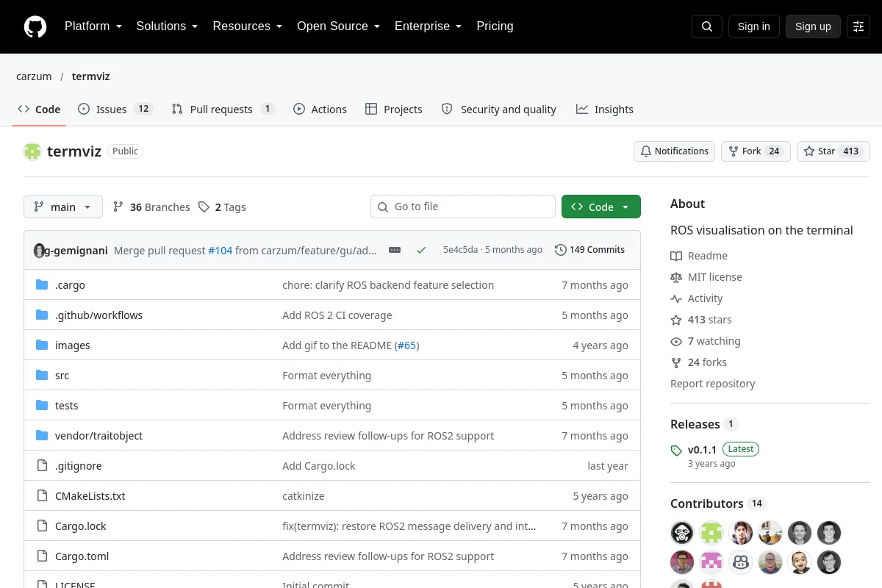Open 149 Commits history
The width and height of the screenshot is (882, 588).
(589, 250)
